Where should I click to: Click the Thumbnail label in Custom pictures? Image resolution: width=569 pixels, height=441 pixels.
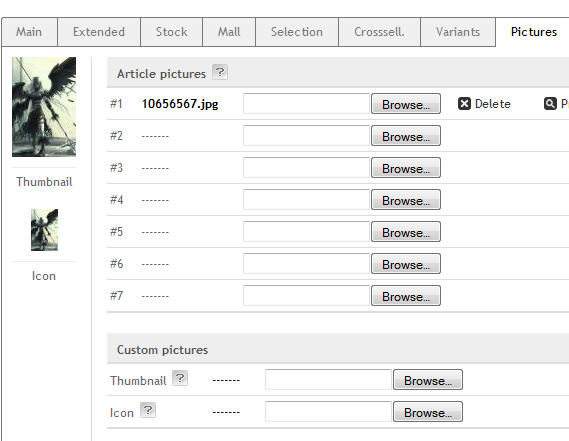[138, 380]
